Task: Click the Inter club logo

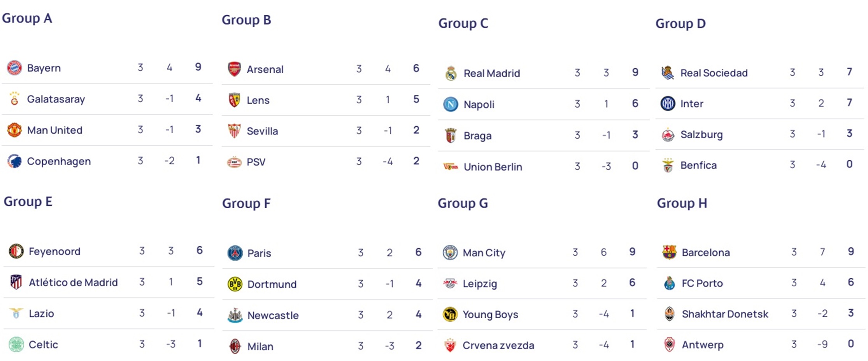Action: pos(668,103)
